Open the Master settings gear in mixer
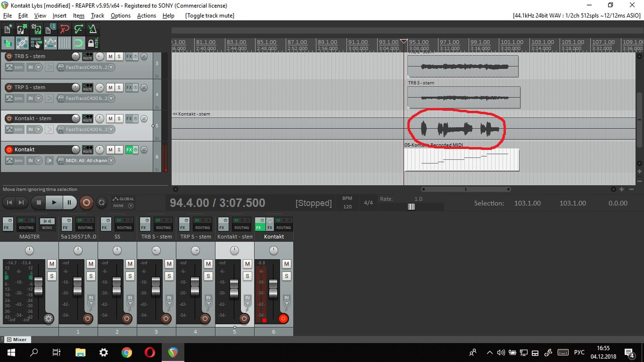The image size is (644, 362). tap(49, 319)
